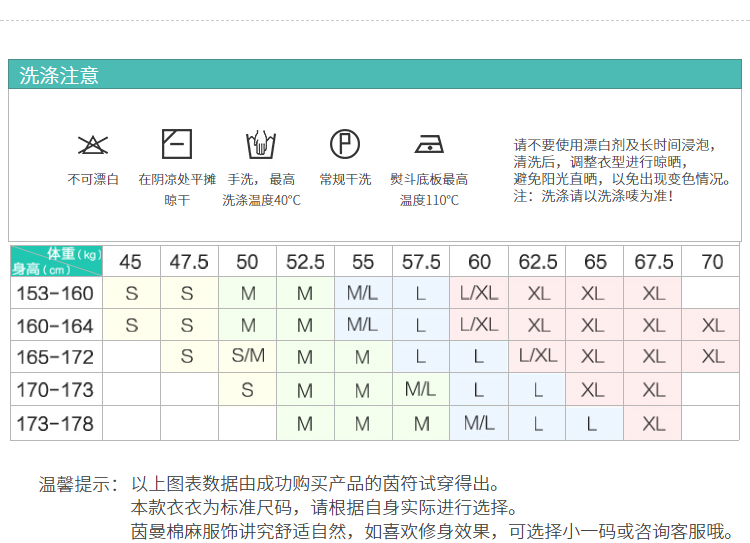Click the circled P dry-clean icon
Screen dimensions: 750x543
click(345, 144)
